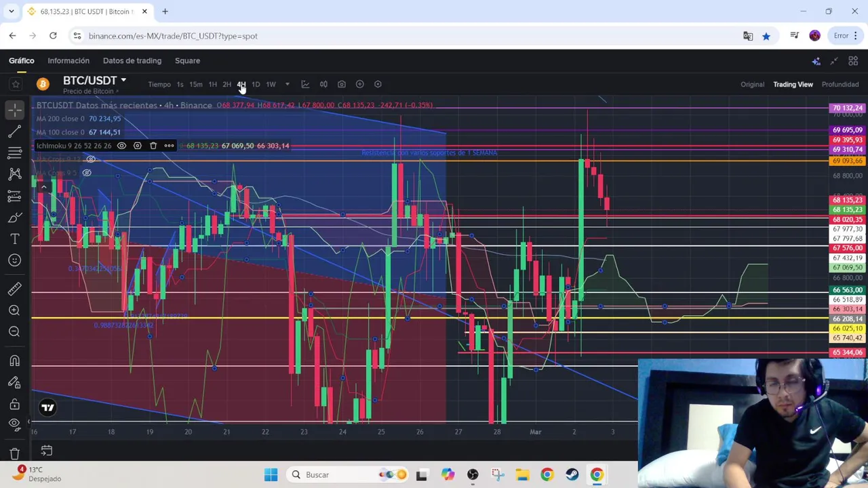The width and height of the screenshot is (868, 488).
Task: Select the 2H interval
Action: point(226,84)
